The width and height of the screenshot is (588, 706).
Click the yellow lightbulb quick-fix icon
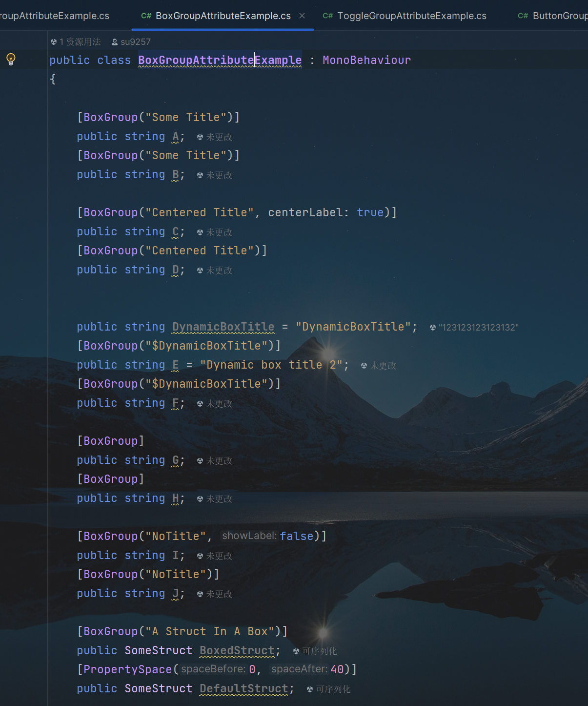coord(11,60)
